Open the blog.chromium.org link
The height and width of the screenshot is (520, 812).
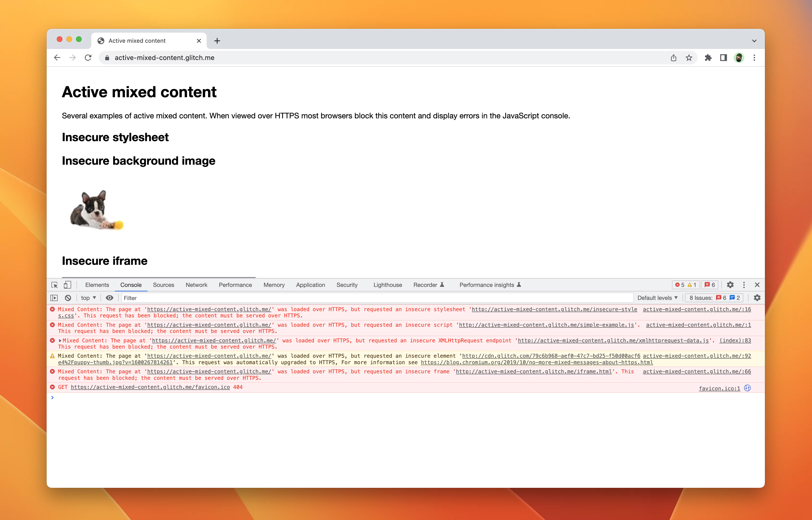[x=537, y=362]
